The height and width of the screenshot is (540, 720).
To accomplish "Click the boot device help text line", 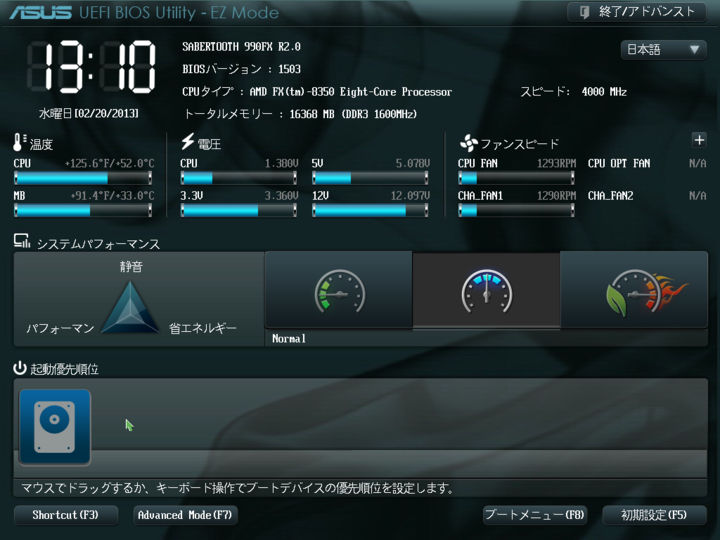I will click(x=238, y=488).
